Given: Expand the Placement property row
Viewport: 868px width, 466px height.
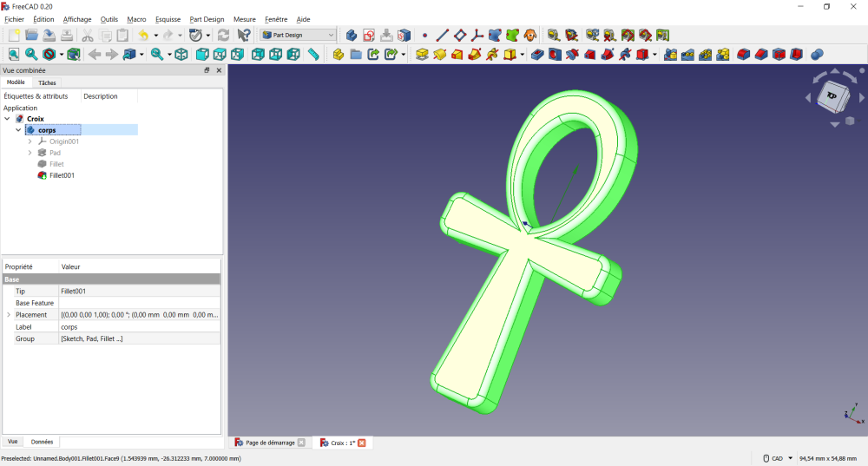Looking at the screenshot, I should (x=10, y=315).
